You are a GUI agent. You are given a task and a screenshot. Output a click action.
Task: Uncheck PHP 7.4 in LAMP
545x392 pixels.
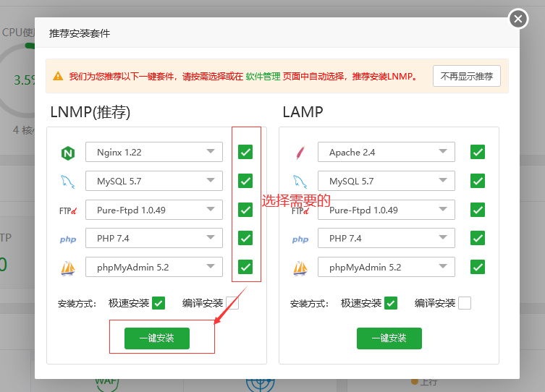coord(478,238)
